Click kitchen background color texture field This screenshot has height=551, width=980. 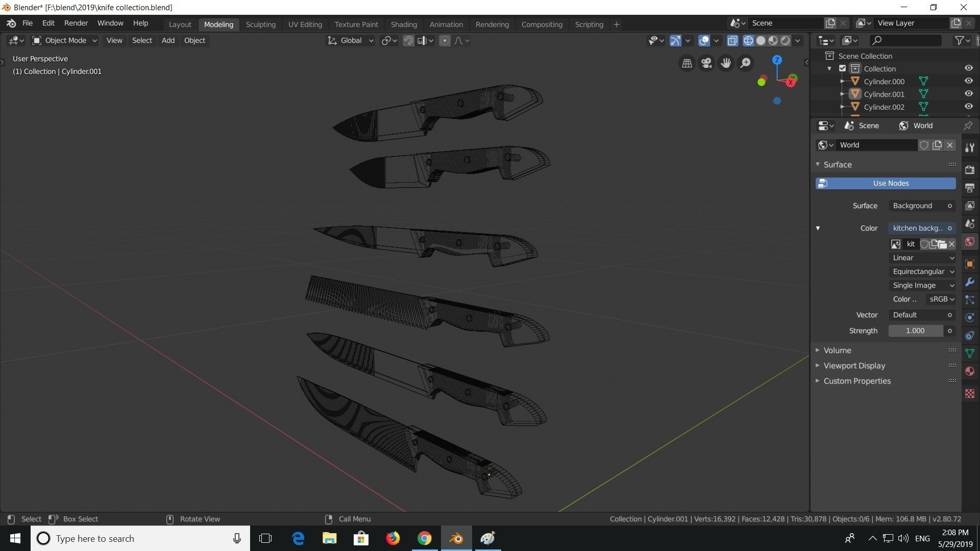point(922,229)
